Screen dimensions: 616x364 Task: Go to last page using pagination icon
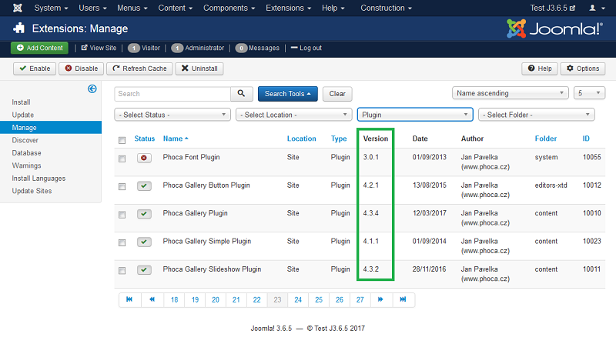(x=403, y=299)
